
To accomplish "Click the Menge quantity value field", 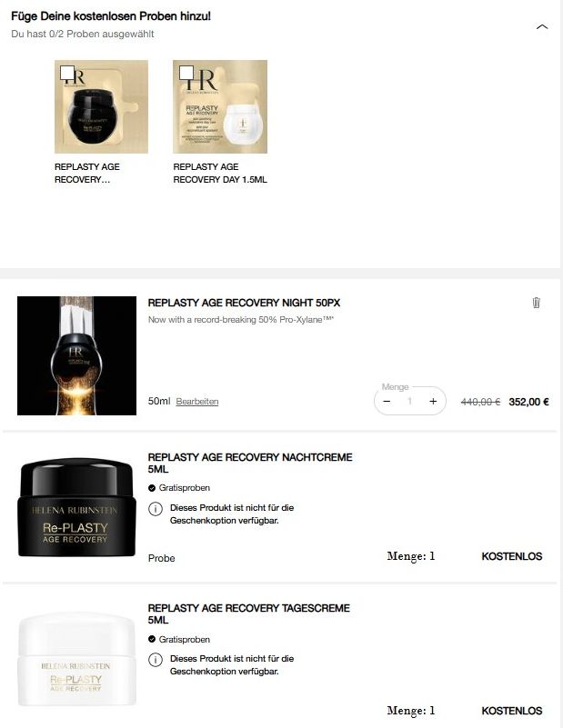I will tap(409, 401).
